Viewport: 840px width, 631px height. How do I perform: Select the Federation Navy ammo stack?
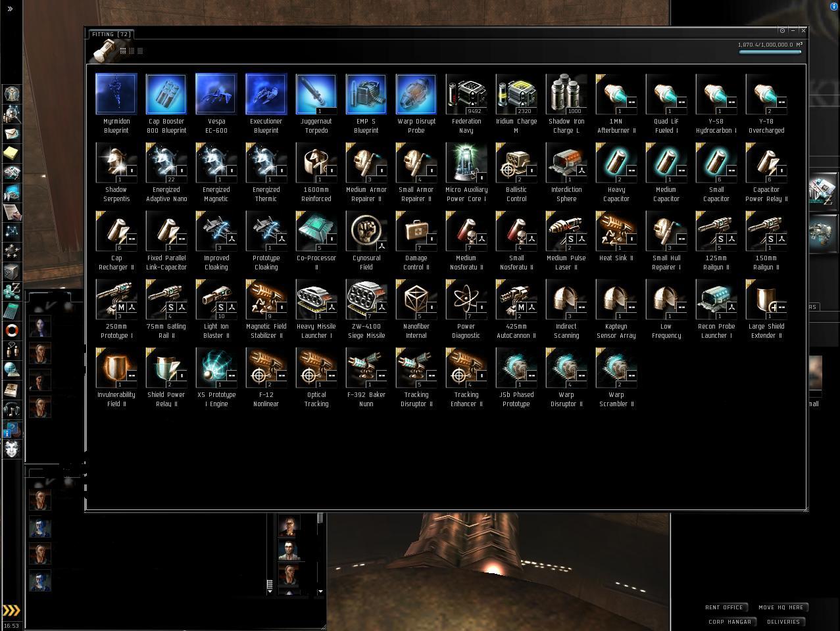[466, 103]
